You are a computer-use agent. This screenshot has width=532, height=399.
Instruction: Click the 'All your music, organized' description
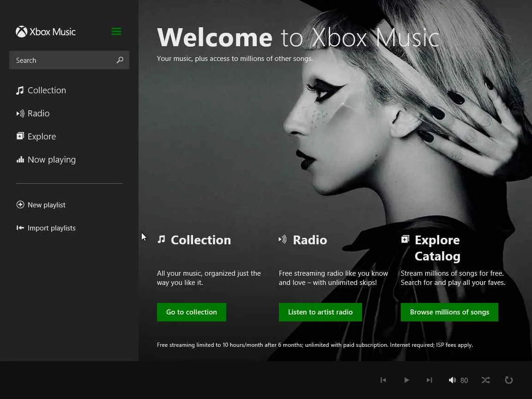coord(209,278)
